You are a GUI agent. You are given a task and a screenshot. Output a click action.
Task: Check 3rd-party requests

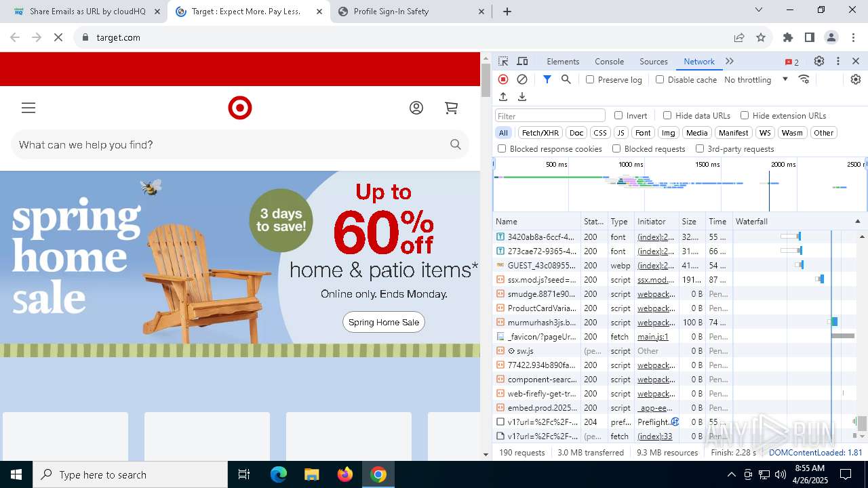(700, 148)
